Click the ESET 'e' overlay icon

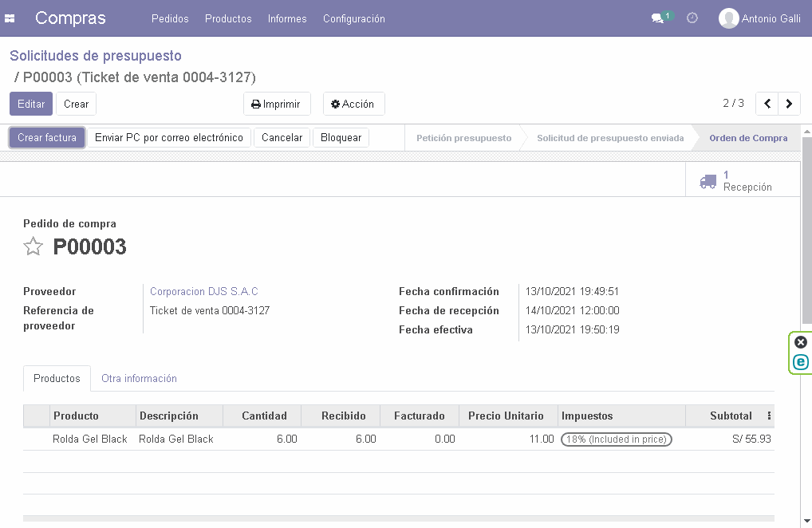(801, 362)
